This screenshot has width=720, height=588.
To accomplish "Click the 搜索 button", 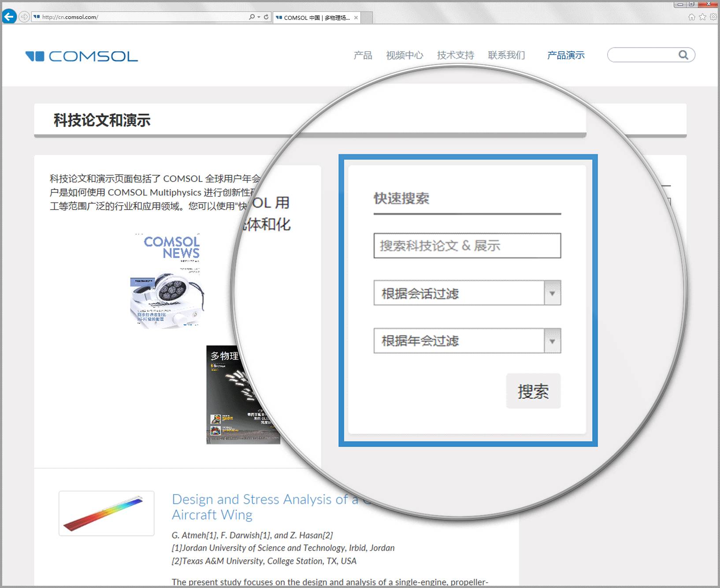I will click(533, 391).
